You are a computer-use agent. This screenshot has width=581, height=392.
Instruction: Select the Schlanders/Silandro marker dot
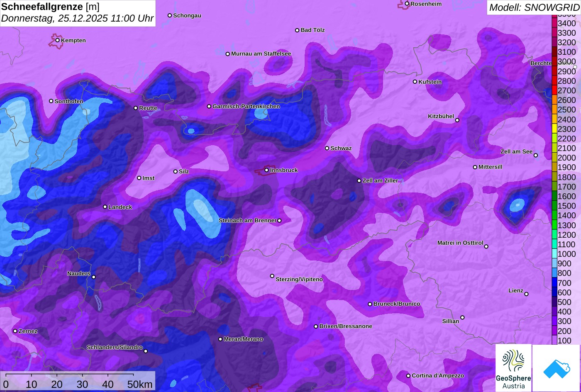point(146,351)
